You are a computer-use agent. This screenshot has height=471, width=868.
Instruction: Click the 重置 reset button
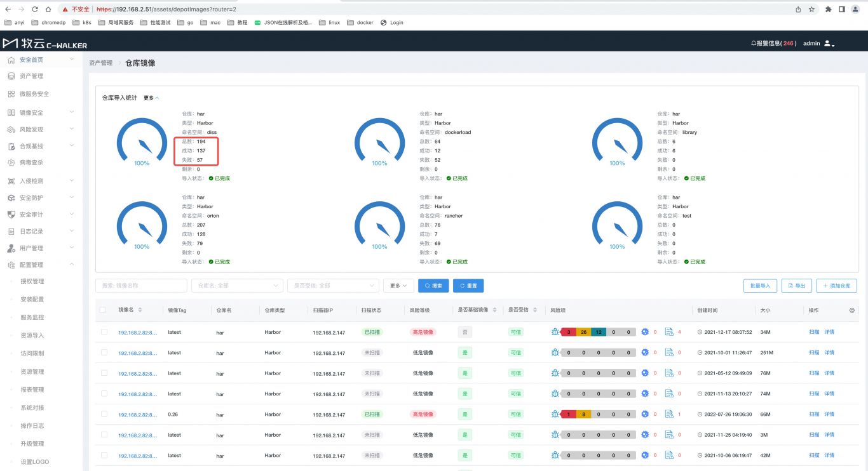pyautogui.click(x=468, y=286)
